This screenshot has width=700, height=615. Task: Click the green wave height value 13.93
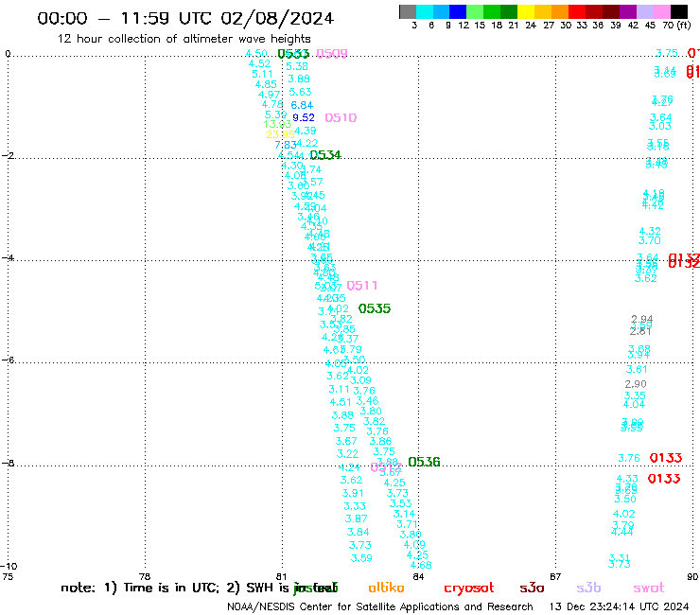(x=277, y=124)
